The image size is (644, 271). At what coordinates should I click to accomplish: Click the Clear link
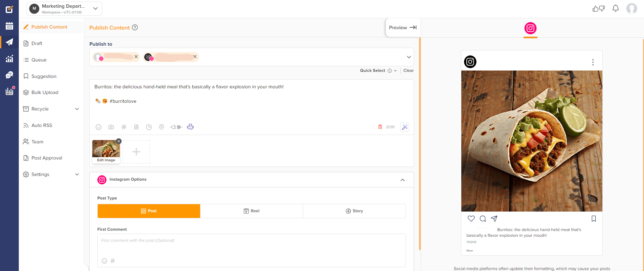point(409,71)
